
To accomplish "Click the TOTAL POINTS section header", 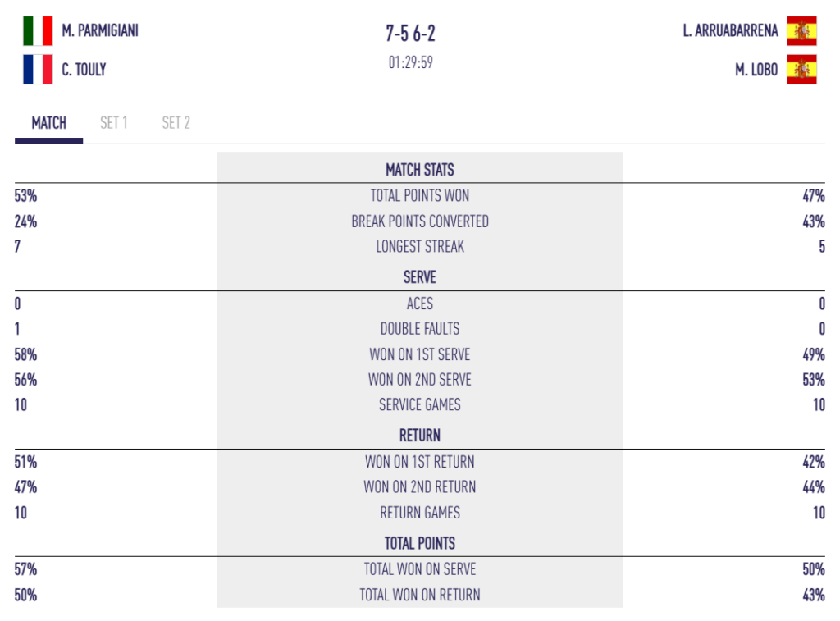I will click(x=420, y=543).
